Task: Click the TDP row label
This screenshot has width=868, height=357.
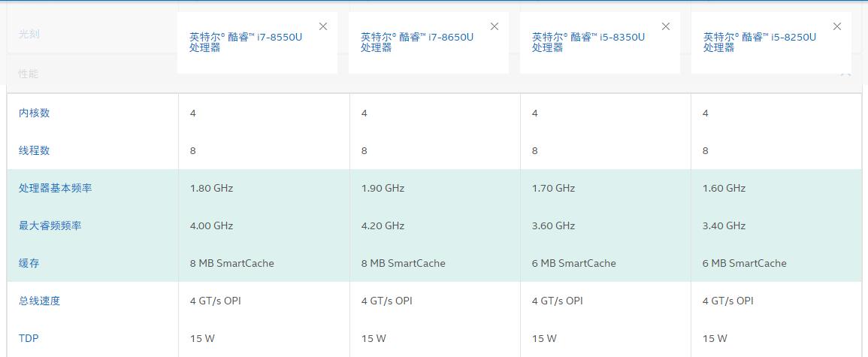Action: (x=29, y=338)
